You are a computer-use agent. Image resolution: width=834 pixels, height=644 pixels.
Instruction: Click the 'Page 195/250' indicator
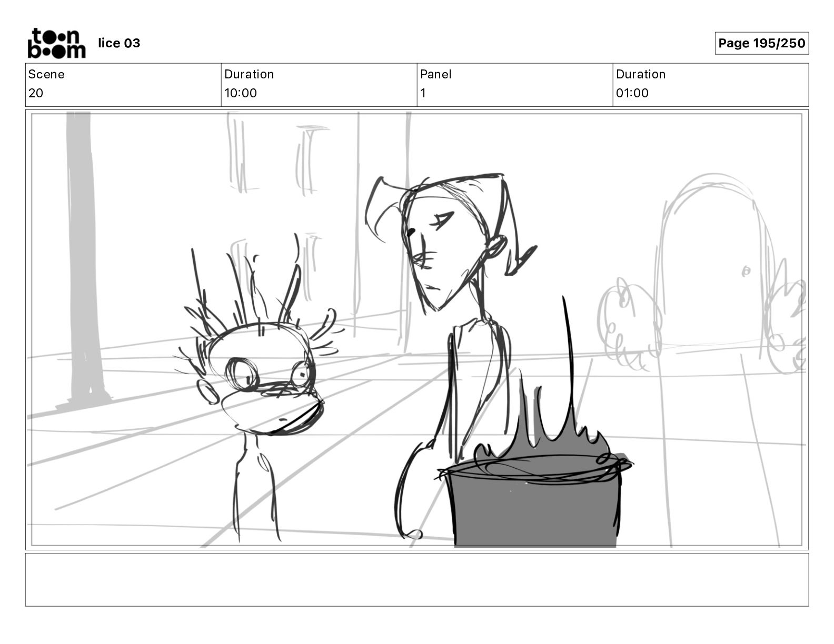761,43
